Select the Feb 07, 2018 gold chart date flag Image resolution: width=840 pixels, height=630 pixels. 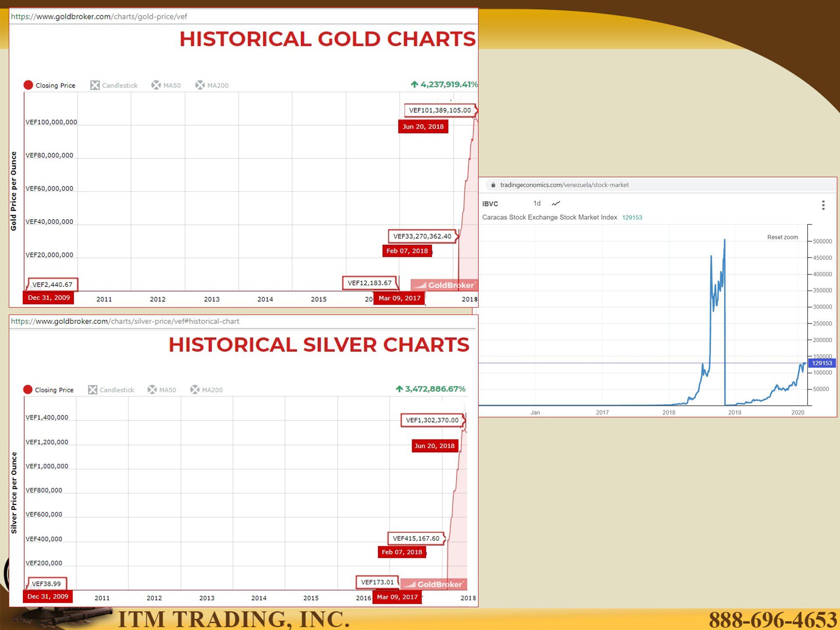pyautogui.click(x=407, y=251)
